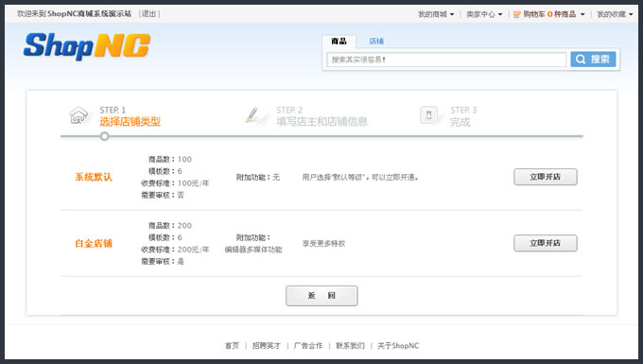Click the shopping cart icon

coord(516,14)
